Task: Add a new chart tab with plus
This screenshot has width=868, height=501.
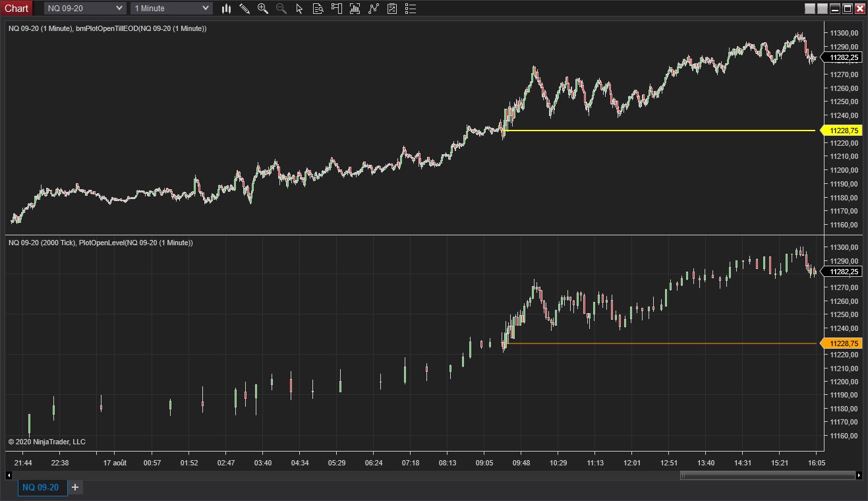Action: point(75,487)
